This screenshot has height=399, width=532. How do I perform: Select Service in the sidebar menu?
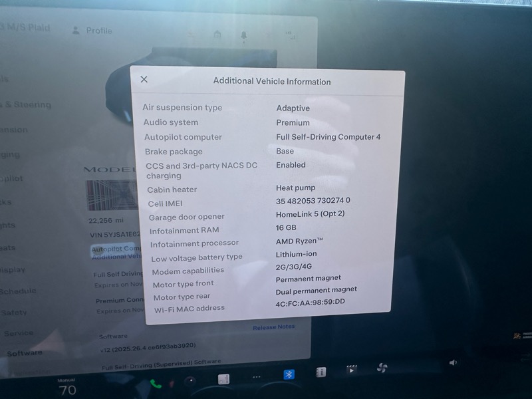(19, 332)
